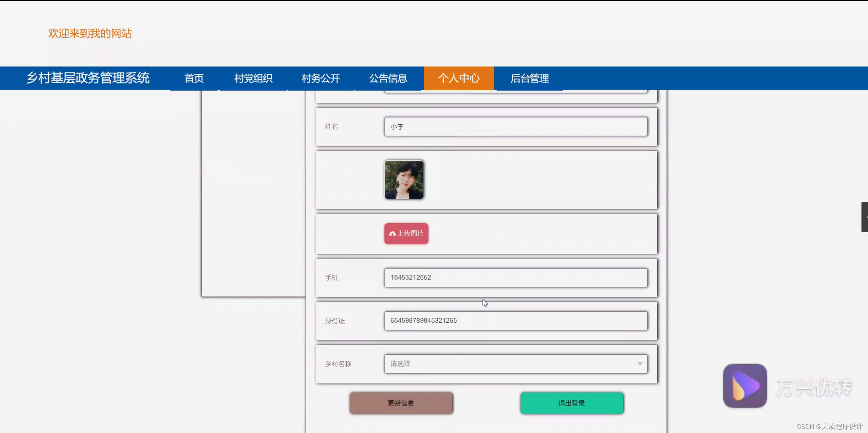Image resolution: width=868 pixels, height=433 pixels.
Task: Select the 村务公开 navigation item
Action: pyautogui.click(x=320, y=78)
